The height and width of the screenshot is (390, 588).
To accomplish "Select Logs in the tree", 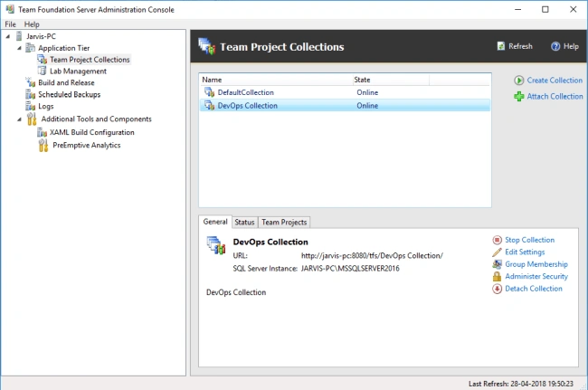I will click(46, 106).
